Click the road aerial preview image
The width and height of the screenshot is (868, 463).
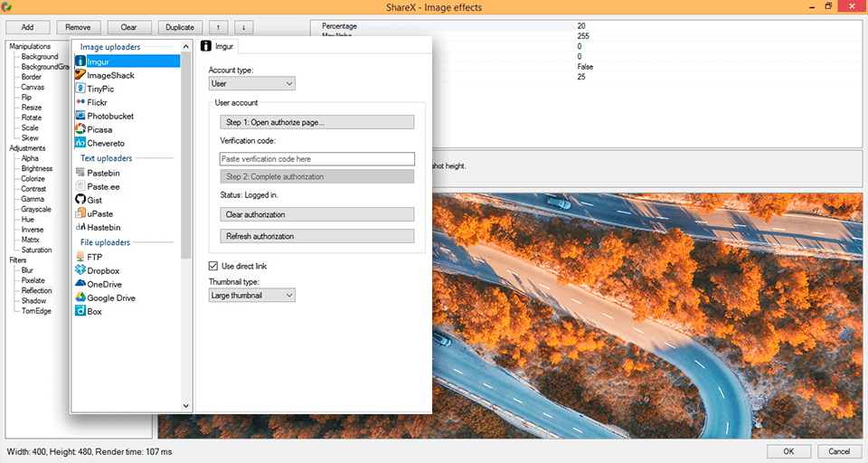click(646, 316)
